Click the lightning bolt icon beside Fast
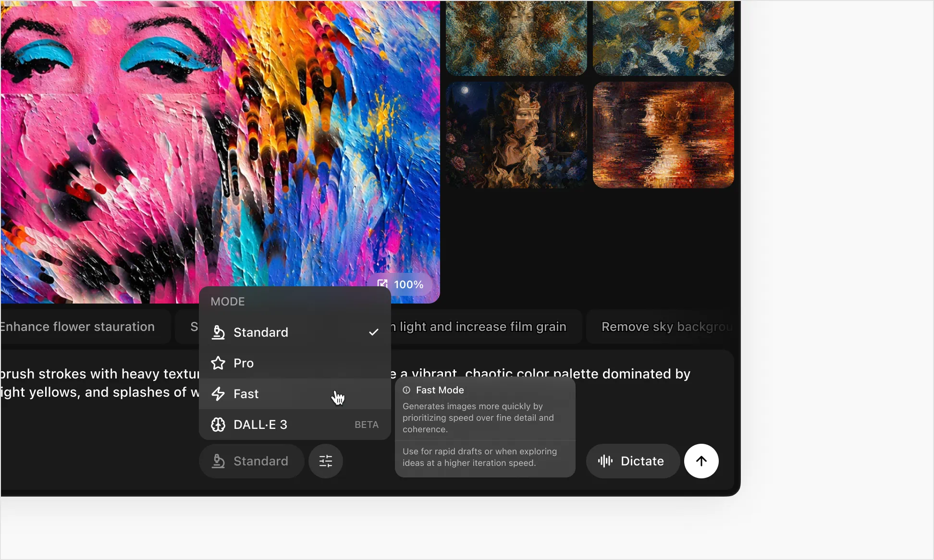This screenshot has height=560, width=934. pyautogui.click(x=218, y=394)
